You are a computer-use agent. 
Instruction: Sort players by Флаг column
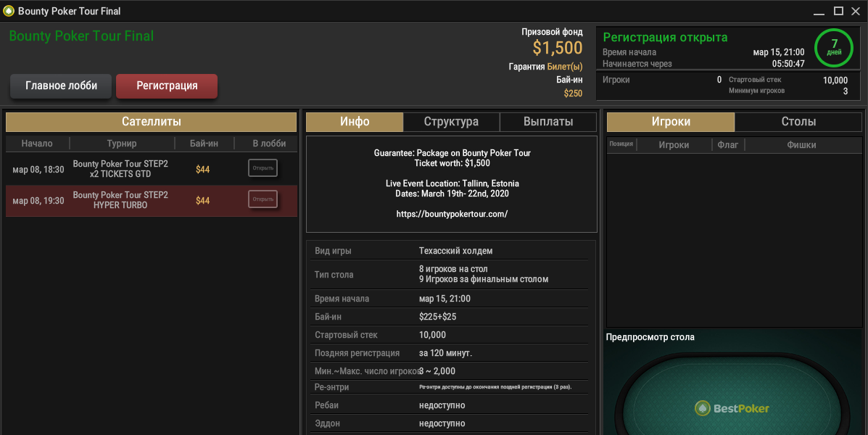point(727,145)
